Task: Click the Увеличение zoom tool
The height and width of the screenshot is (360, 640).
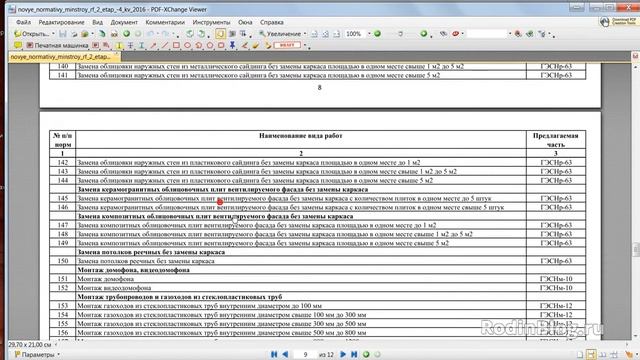Action: [280, 34]
